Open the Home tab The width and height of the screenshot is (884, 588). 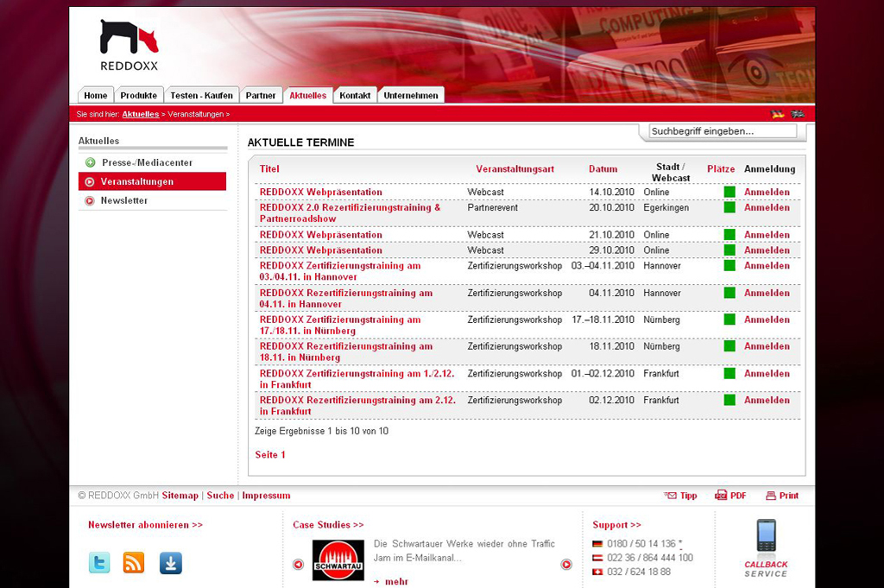coord(95,95)
